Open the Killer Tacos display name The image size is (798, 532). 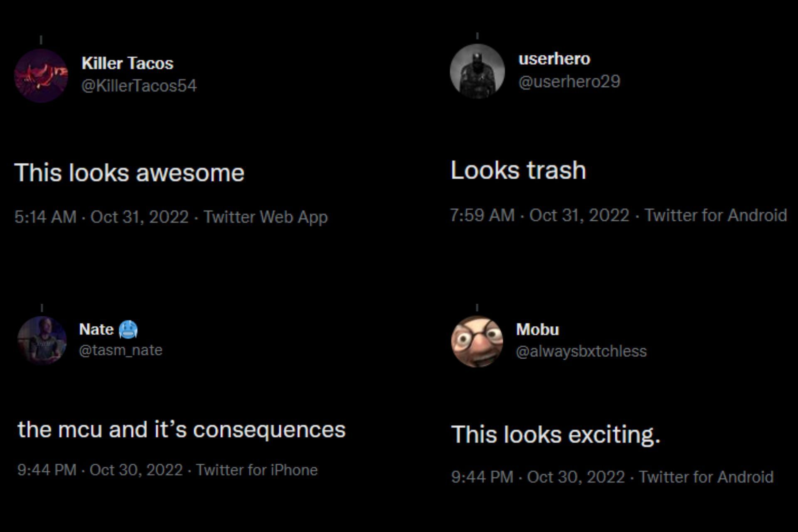pos(127,63)
